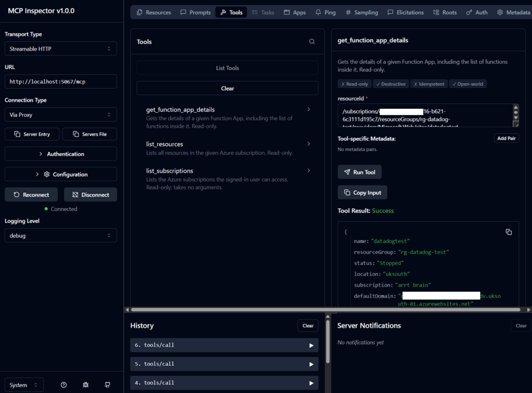The width and height of the screenshot is (532, 393).
Task: Expand history entry 4. tools/call
Action: click(x=224, y=383)
